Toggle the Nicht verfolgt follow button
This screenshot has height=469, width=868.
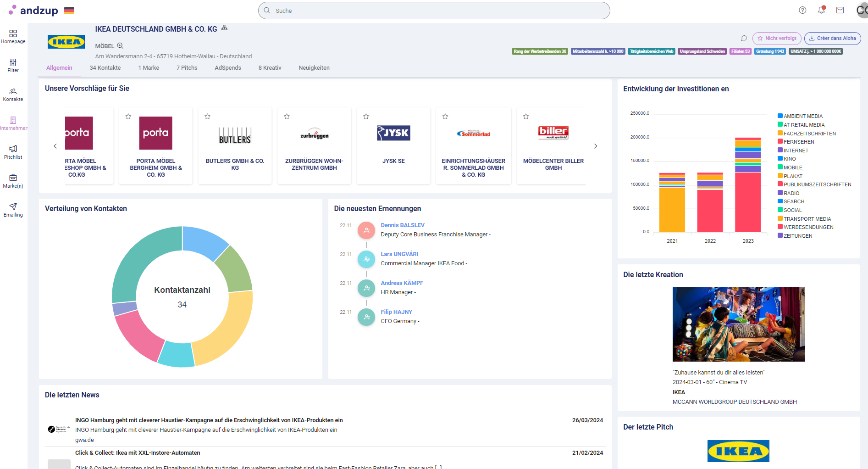[777, 38]
